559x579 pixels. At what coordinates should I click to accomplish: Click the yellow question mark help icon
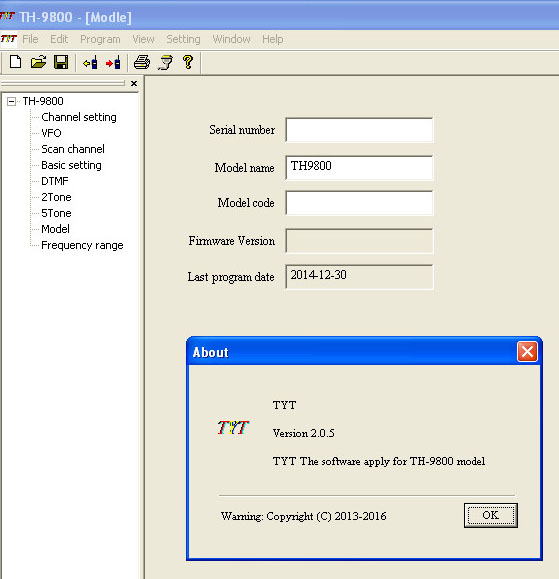188,62
